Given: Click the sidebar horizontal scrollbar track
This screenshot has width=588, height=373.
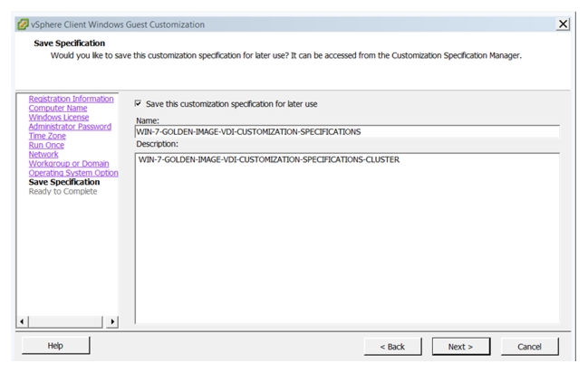Looking at the screenshot, I should (65, 321).
